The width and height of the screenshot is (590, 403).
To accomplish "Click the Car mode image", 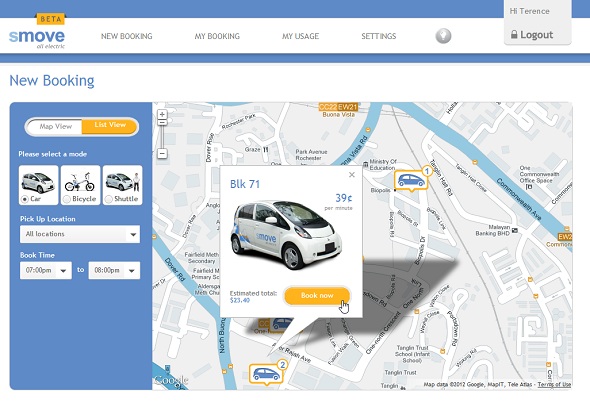I will click(38, 182).
